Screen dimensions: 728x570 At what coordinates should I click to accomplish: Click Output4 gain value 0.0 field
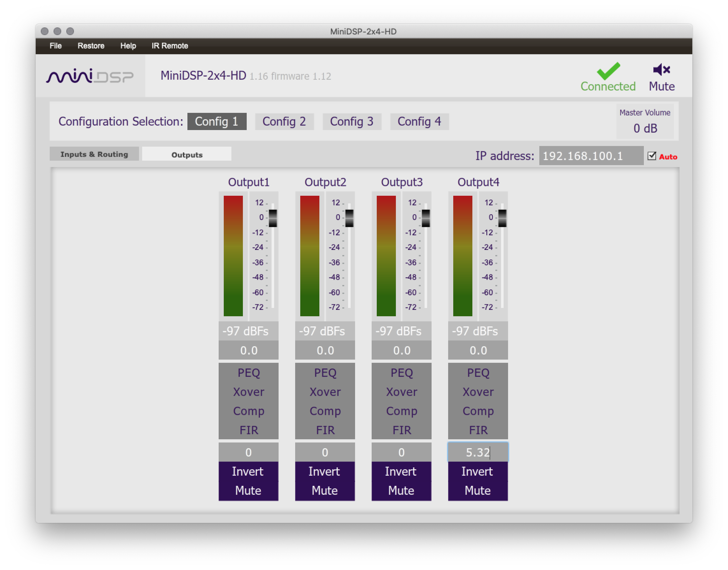[478, 350]
